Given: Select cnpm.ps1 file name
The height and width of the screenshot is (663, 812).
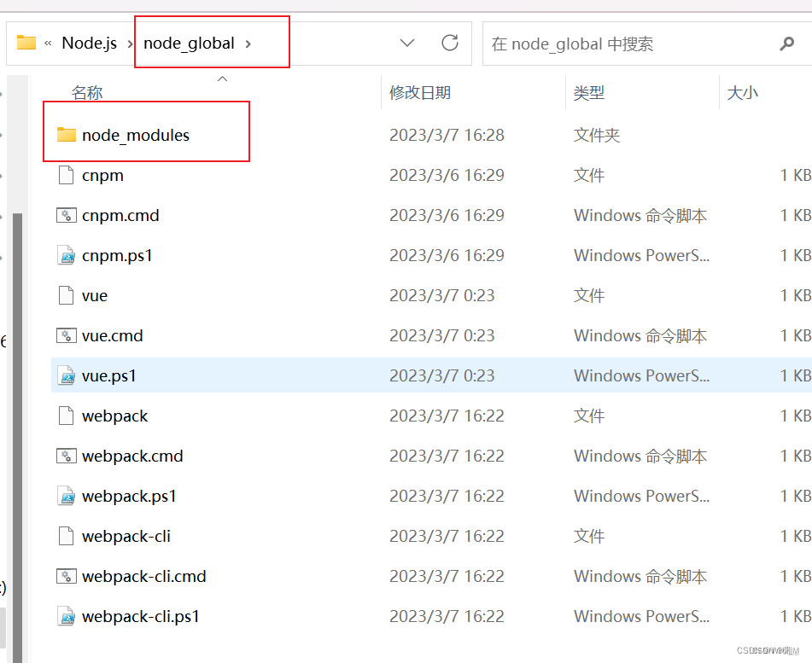Looking at the screenshot, I should tap(117, 256).
